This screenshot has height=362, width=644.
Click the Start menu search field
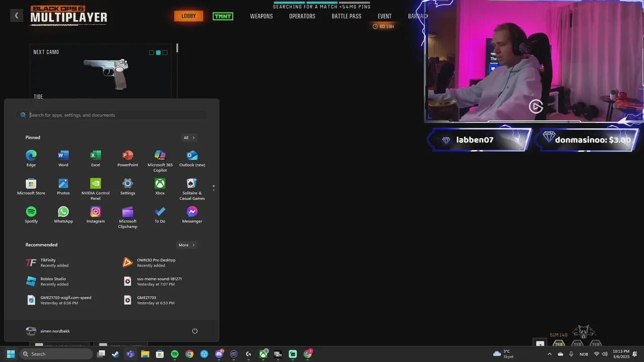(112, 115)
